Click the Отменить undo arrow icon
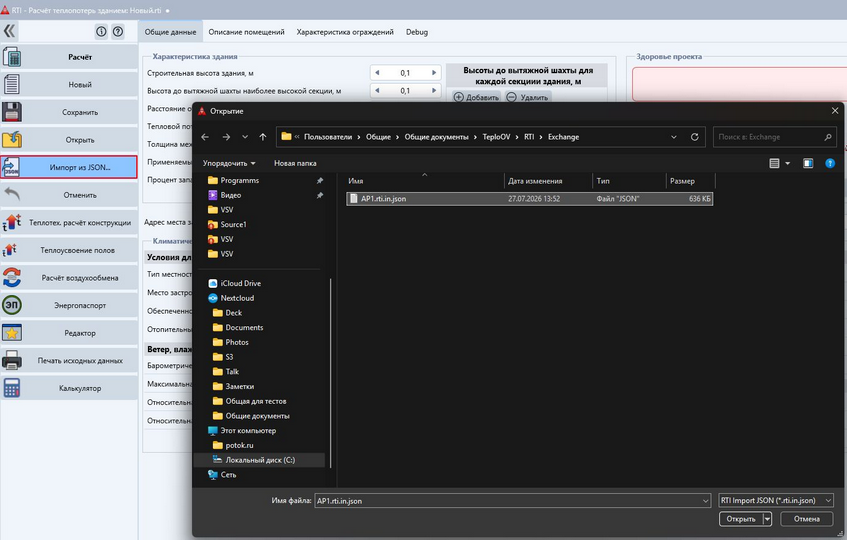This screenshot has height=540, width=847. [x=12, y=194]
